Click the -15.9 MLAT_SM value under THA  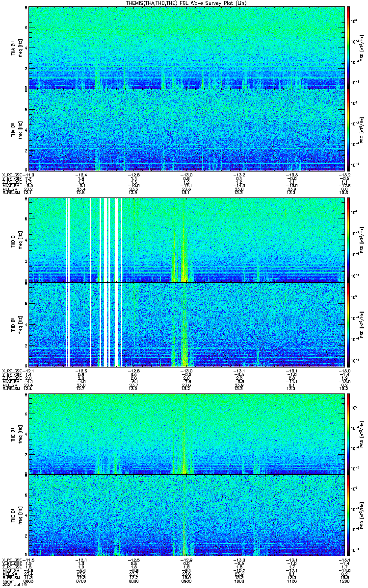coord(292,186)
